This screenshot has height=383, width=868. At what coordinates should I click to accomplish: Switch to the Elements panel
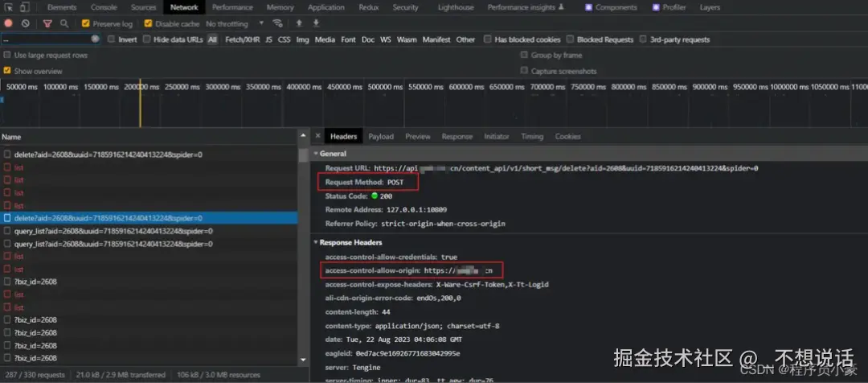coord(62,8)
